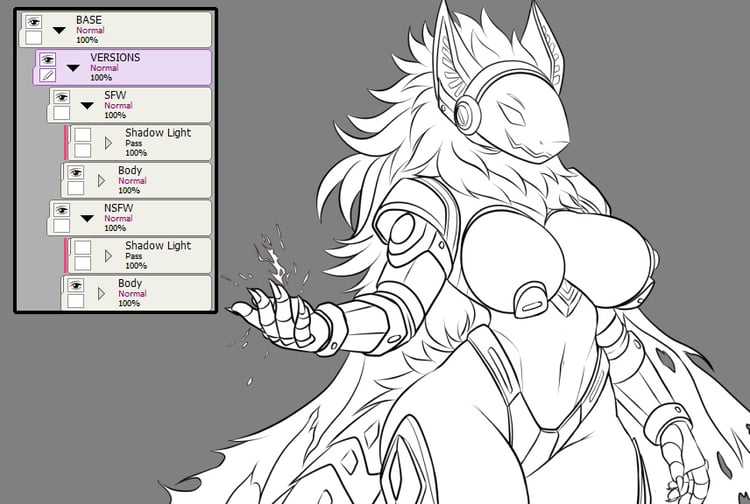Click the 'Pass' blend mode of SFW Shadow Light
The height and width of the screenshot is (504, 750).
134,143
